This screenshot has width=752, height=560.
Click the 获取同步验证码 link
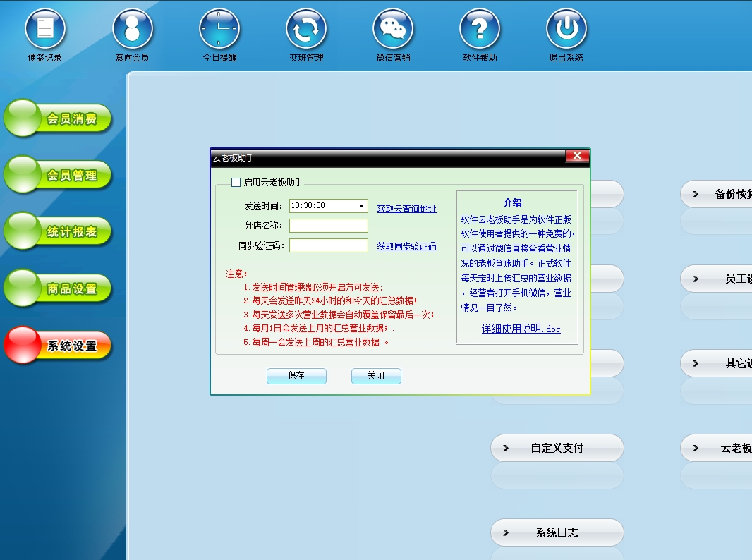(406, 246)
